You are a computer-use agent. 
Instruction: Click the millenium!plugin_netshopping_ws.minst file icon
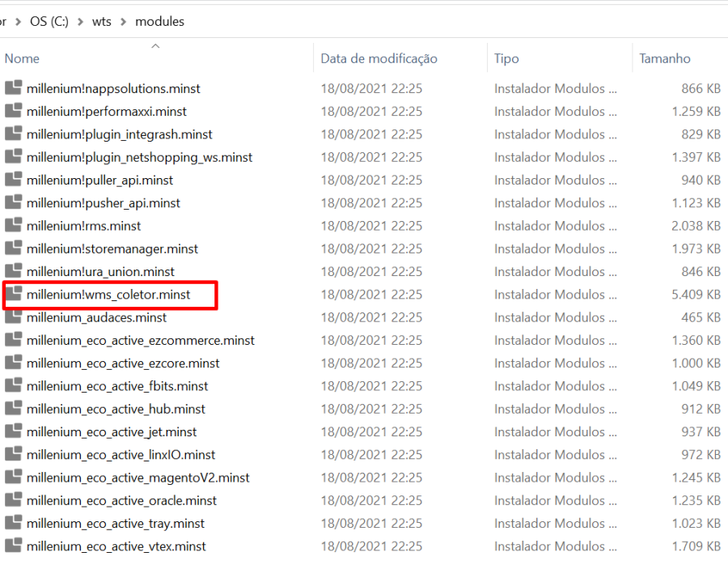point(13,156)
